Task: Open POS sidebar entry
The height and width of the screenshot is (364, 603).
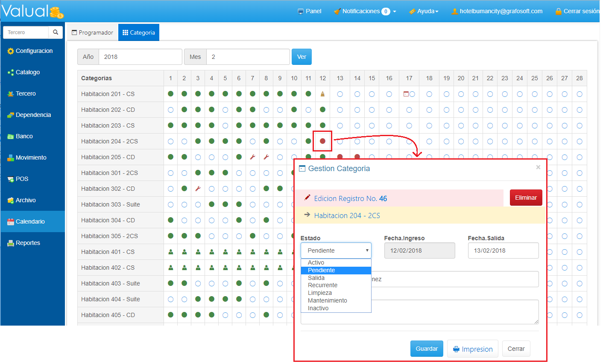Action: [18, 179]
